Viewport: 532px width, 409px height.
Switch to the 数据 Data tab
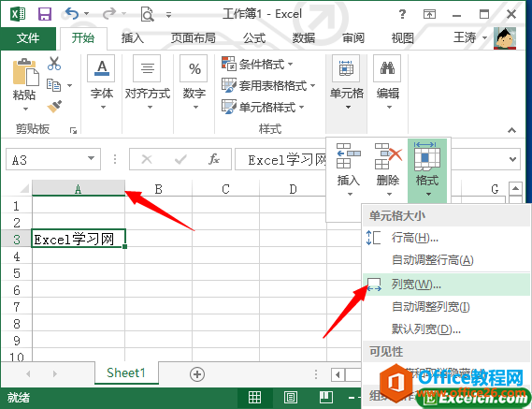coord(304,38)
